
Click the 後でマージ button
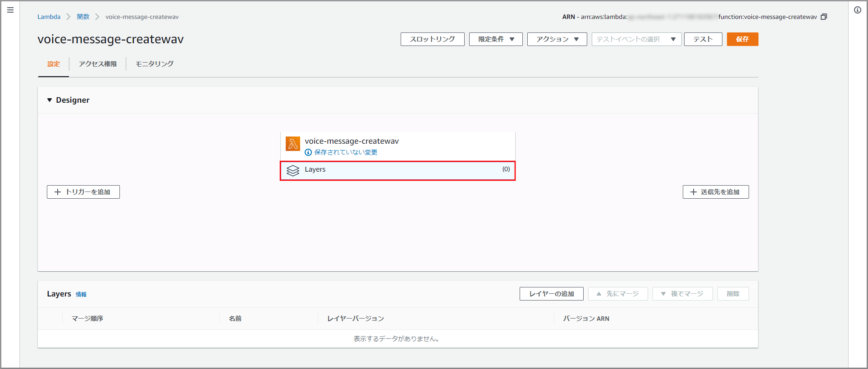coord(683,294)
